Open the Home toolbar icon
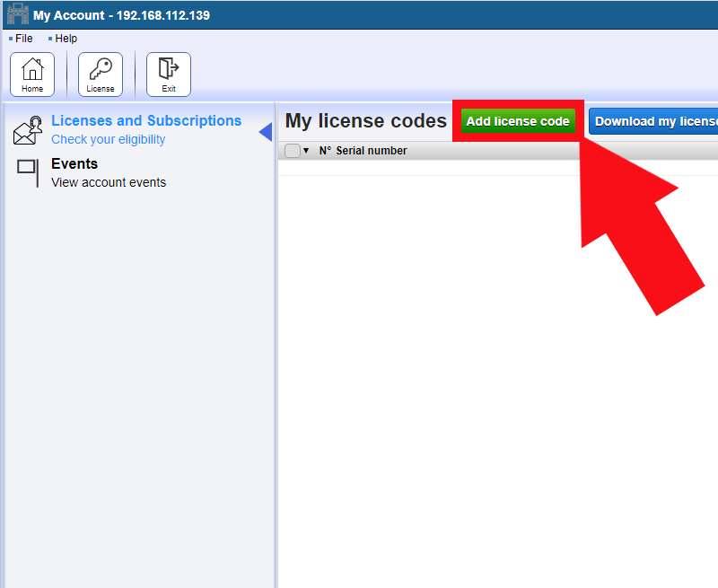Image resolution: width=718 pixels, height=588 pixels. point(32,75)
